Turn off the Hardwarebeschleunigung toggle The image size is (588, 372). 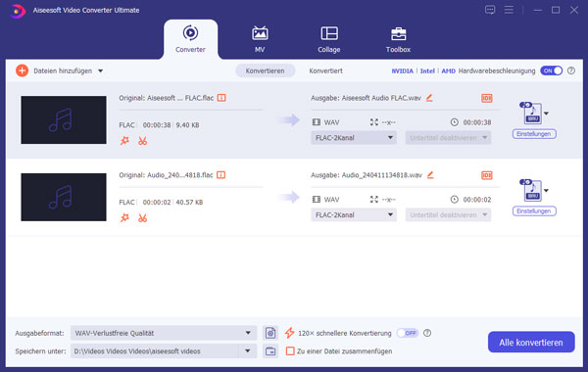point(551,70)
